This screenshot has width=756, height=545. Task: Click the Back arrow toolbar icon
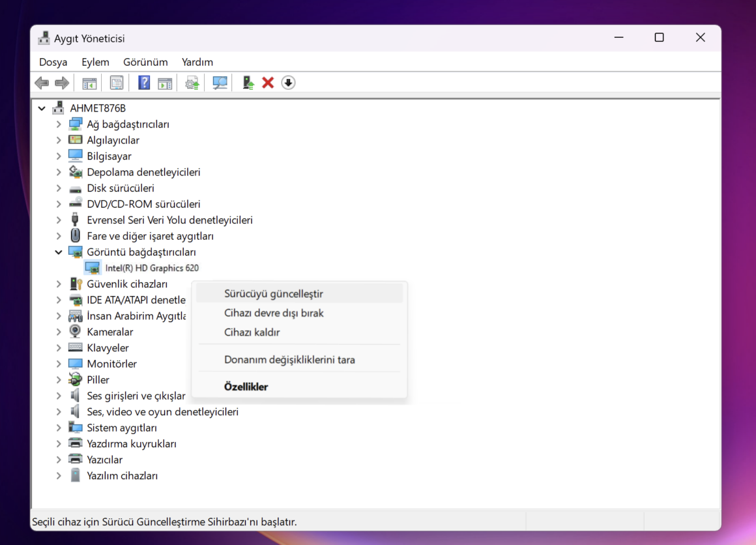click(42, 83)
